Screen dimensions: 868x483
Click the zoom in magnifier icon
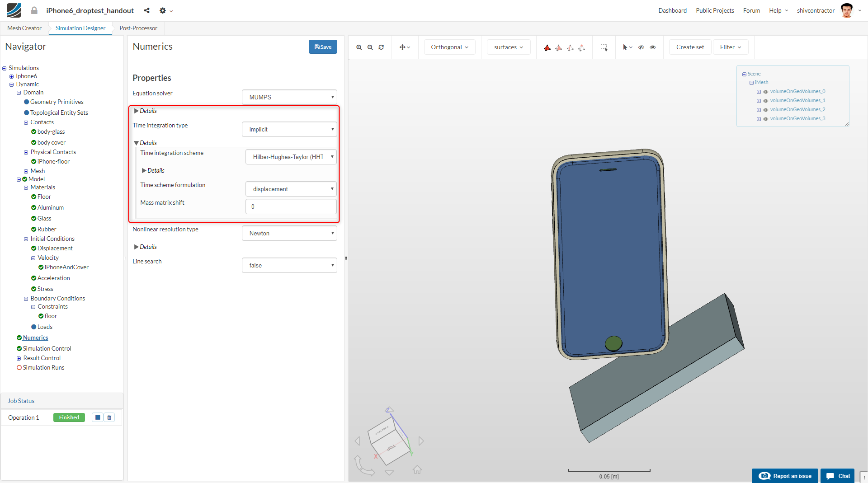[x=359, y=47]
